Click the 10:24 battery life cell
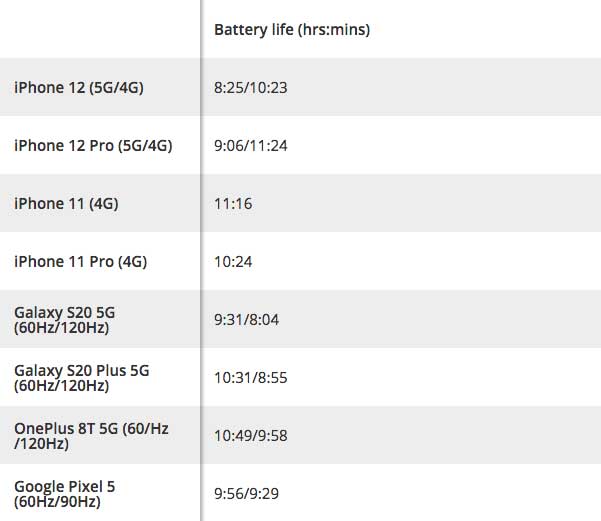 point(233,262)
